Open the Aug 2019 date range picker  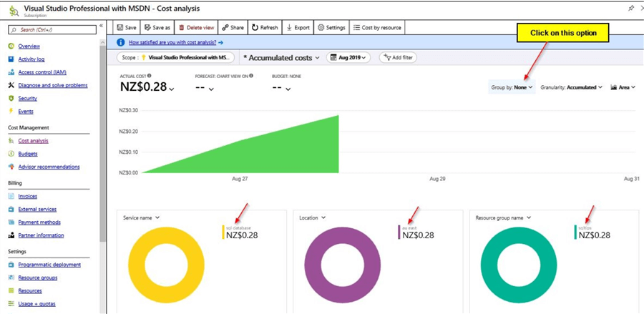pyautogui.click(x=348, y=58)
